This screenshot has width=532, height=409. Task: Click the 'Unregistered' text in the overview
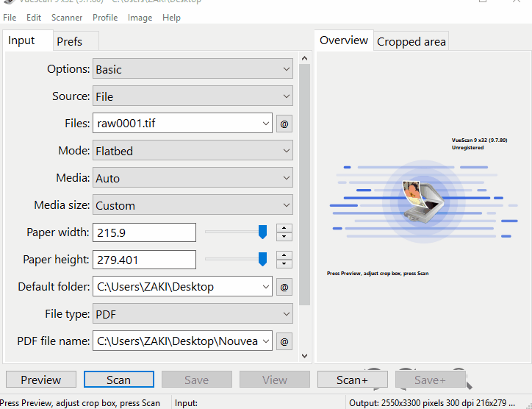pyautogui.click(x=467, y=147)
